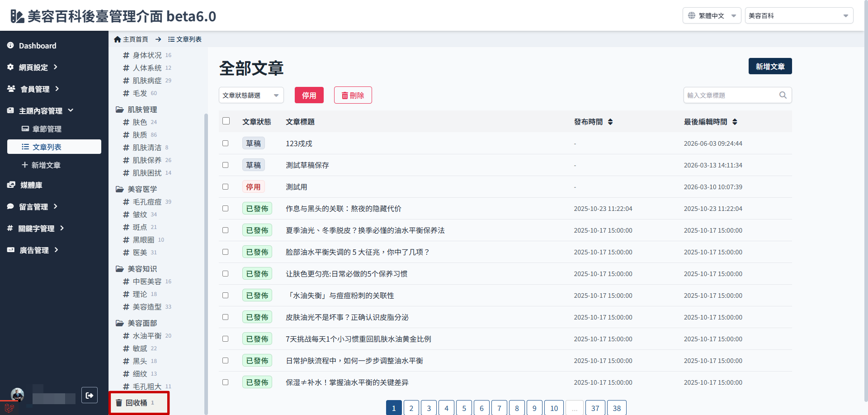The width and height of the screenshot is (868, 415).
Task: Click the logout icon button
Action: coord(90,395)
